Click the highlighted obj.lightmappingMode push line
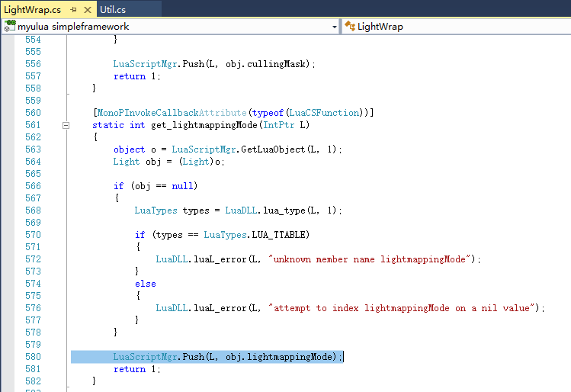The width and height of the screenshot is (571, 392). click(207, 357)
